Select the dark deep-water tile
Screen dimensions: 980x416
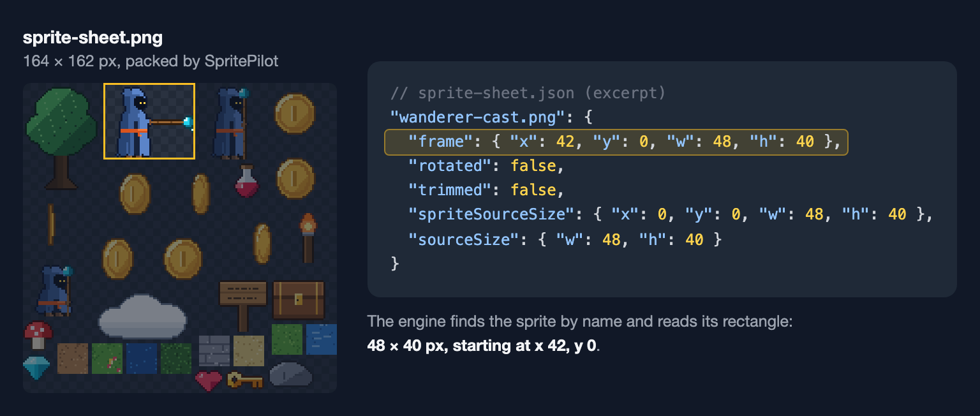[x=142, y=359]
